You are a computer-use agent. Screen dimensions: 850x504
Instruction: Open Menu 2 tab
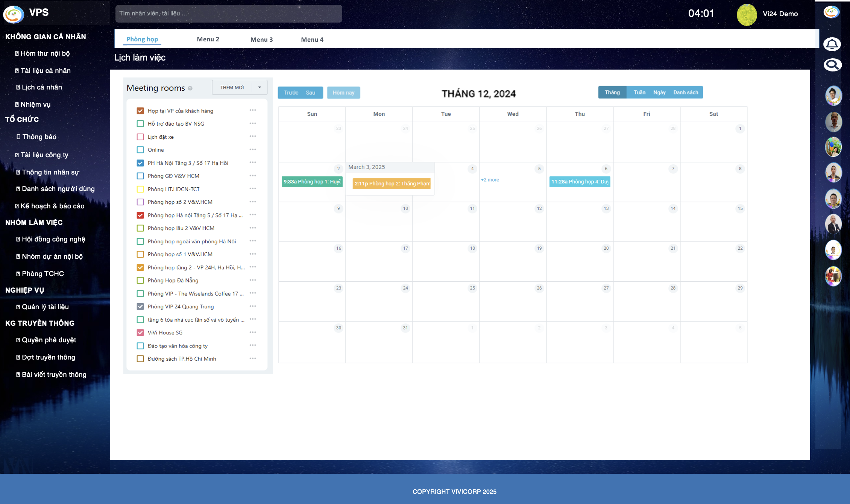pos(208,39)
